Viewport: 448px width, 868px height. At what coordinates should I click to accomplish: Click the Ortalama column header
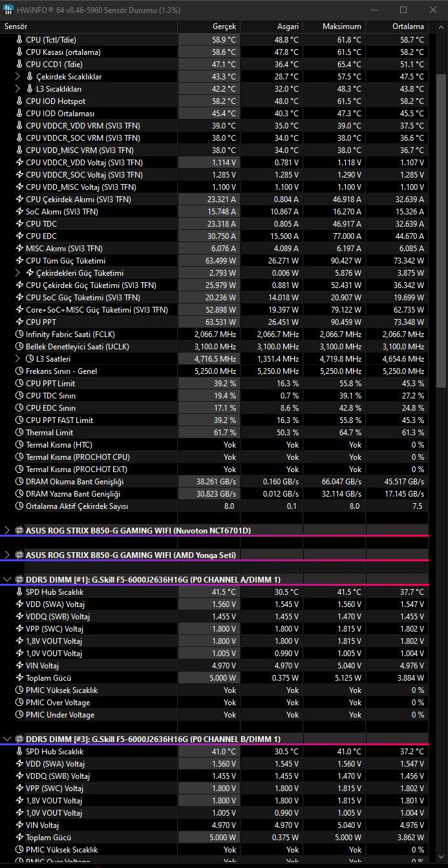click(397, 26)
